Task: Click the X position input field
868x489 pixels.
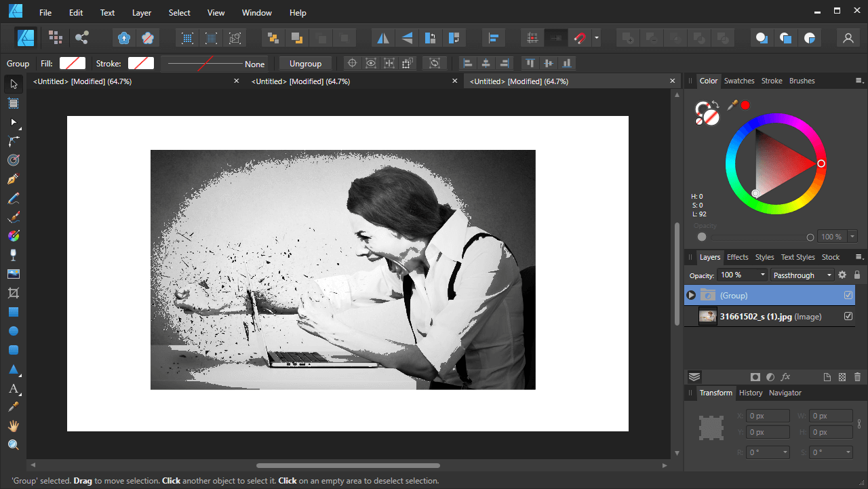Action: tap(768, 416)
